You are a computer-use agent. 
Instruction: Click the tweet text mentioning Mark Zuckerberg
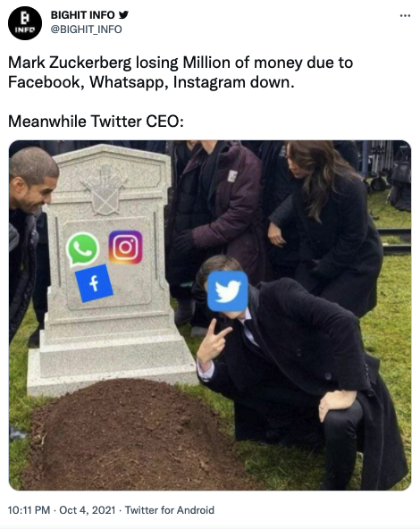[181, 72]
